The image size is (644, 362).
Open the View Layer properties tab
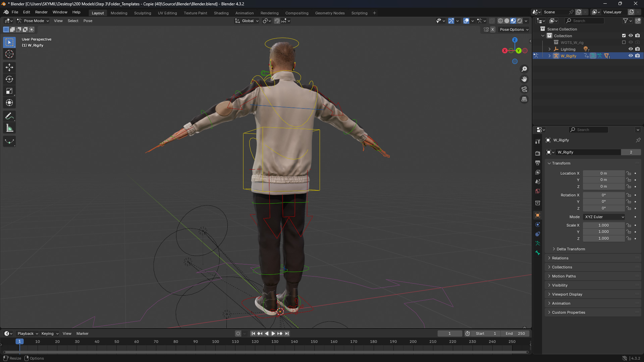click(x=538, y=172)
